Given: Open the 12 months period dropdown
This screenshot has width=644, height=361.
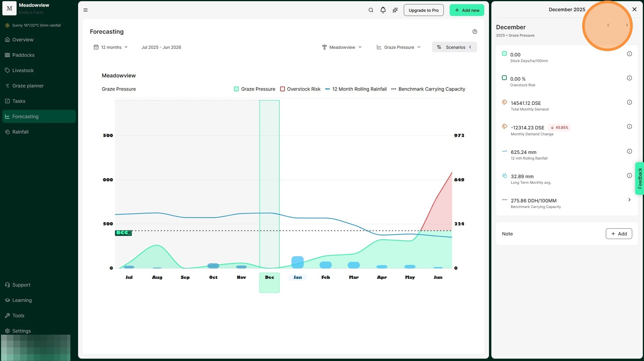Looking at the screenshot, I should coord(111,47).
